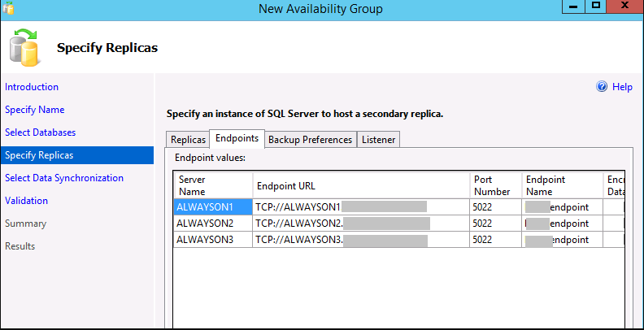Viewport: 644px width, 330px height.
Task: Click the application icon in title bar
Action: [8, 7]
